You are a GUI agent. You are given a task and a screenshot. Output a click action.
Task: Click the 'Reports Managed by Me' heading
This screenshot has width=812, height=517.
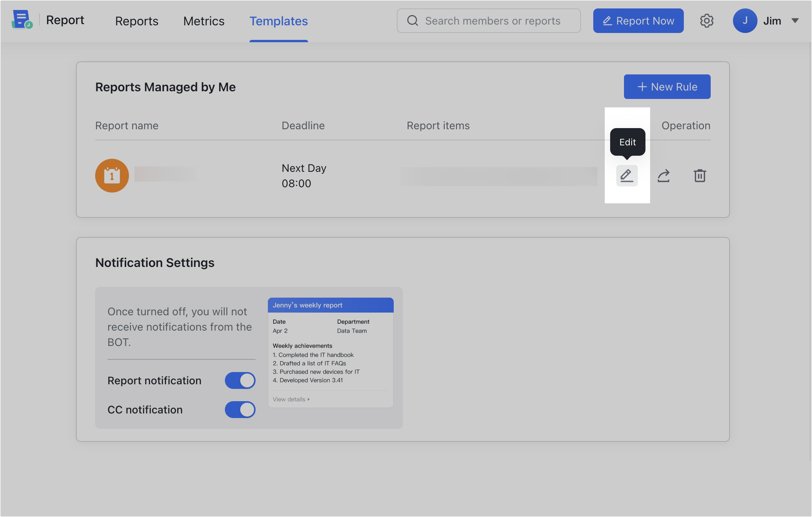(165, 87)
